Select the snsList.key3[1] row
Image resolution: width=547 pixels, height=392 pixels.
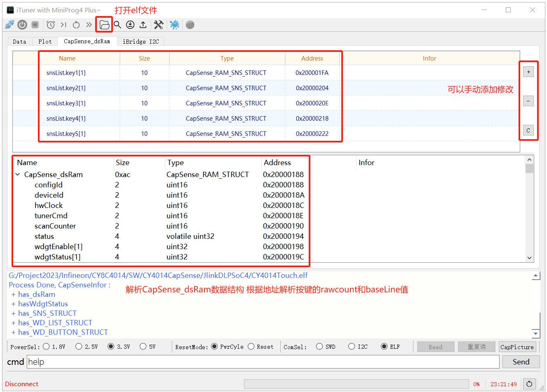click(x=266, y=103)
